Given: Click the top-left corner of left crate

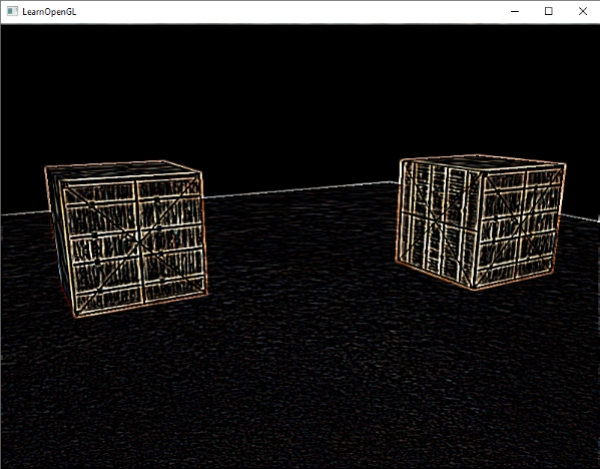Looking at the screenshot, I should click(x=46, y=168).
